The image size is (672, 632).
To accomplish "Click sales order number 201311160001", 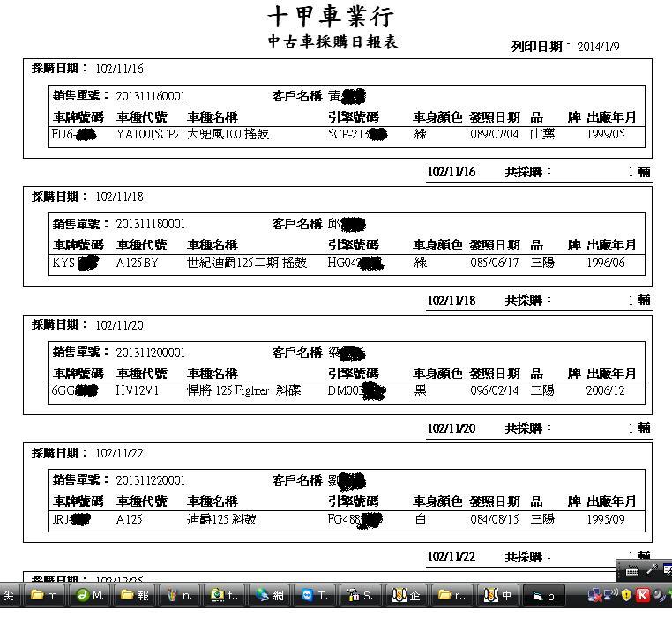I will coord(151,96).
